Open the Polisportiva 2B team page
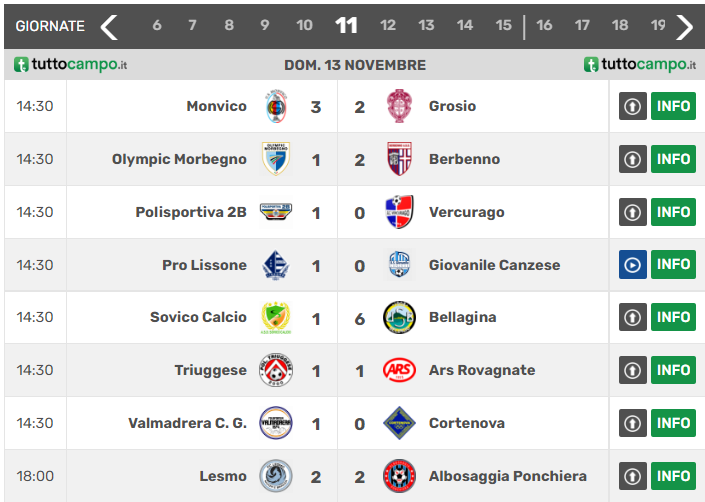This screenshot has width=705, height=502. [191, 212]
